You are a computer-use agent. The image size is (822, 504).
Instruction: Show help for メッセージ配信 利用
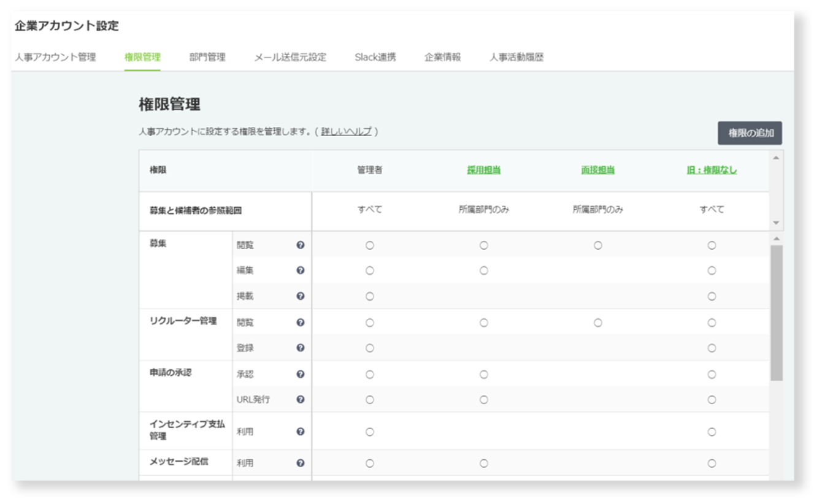point(301,463)
